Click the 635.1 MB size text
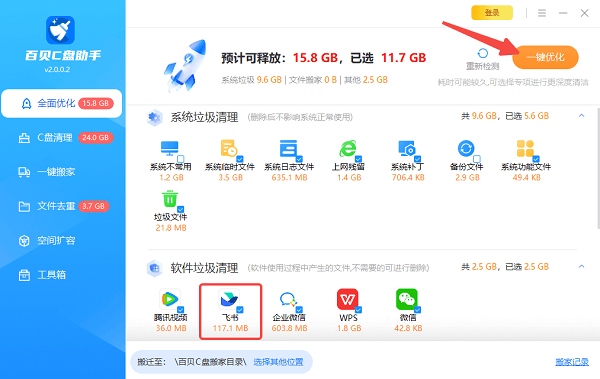 (290, 178)
